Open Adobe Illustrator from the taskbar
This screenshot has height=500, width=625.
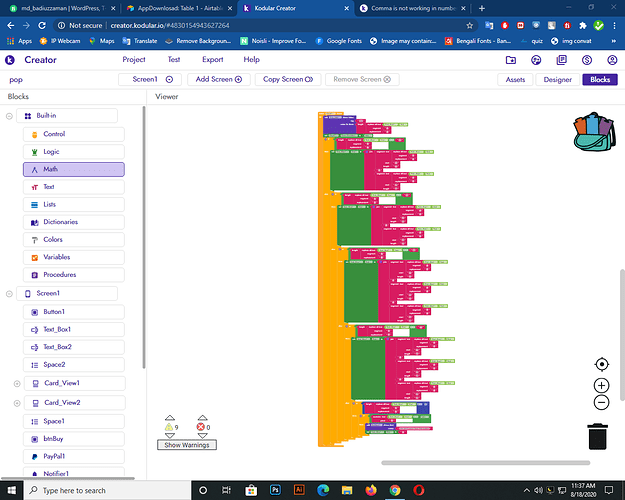[299, 491]
